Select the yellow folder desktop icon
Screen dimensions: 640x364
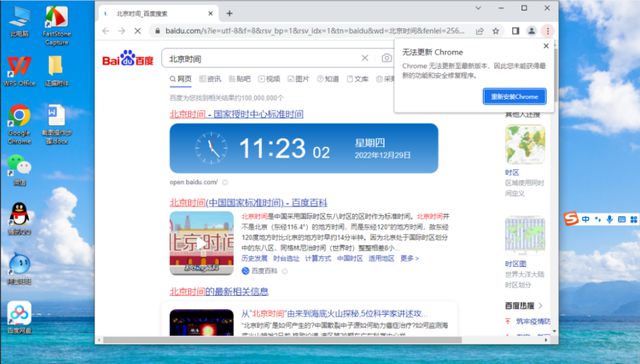pos(56,71)
